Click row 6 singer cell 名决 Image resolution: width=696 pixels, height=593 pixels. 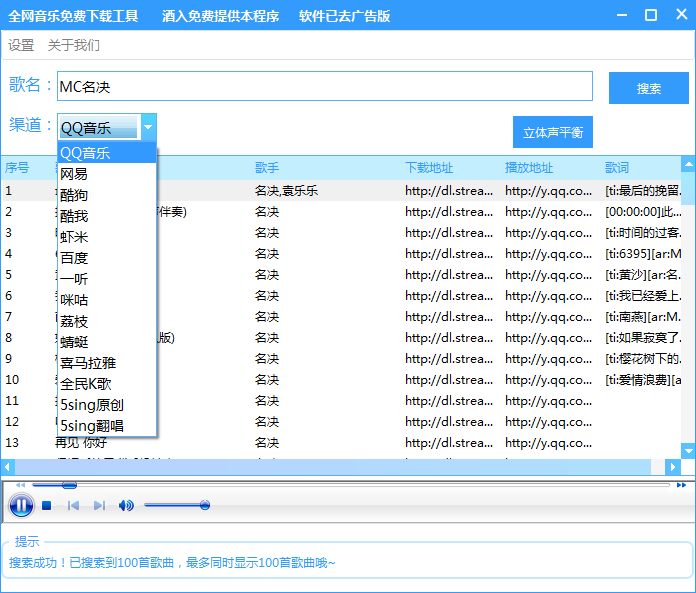[x=267, y=296]
